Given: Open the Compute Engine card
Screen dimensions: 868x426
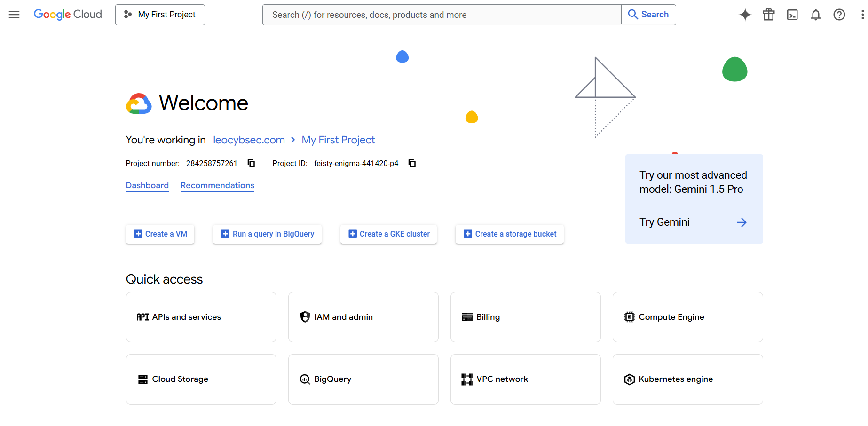Looking at the screenshot, I should (688, 317).
